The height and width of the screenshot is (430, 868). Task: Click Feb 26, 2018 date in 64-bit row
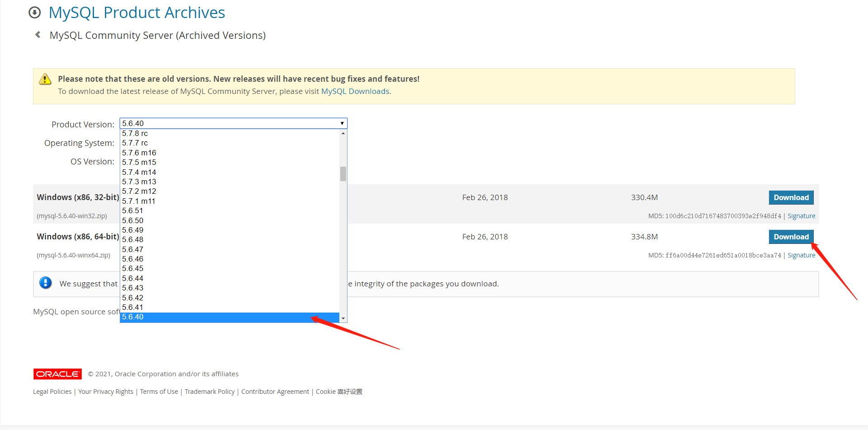485,237
